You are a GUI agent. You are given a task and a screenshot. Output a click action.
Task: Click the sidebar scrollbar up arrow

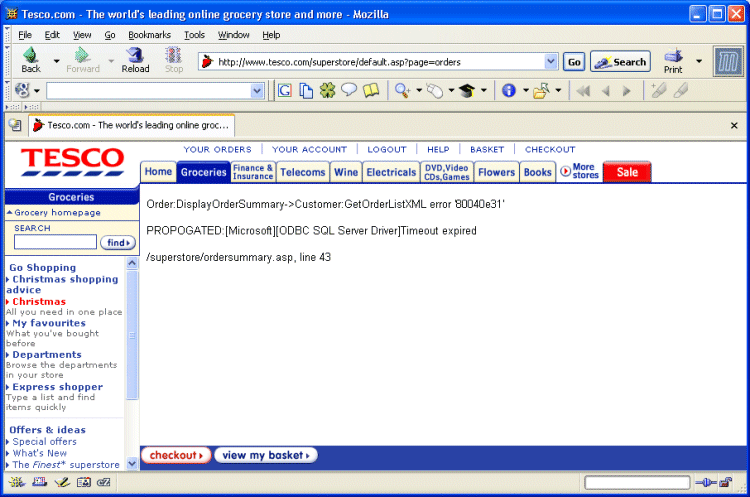click(x=132, y=263)
